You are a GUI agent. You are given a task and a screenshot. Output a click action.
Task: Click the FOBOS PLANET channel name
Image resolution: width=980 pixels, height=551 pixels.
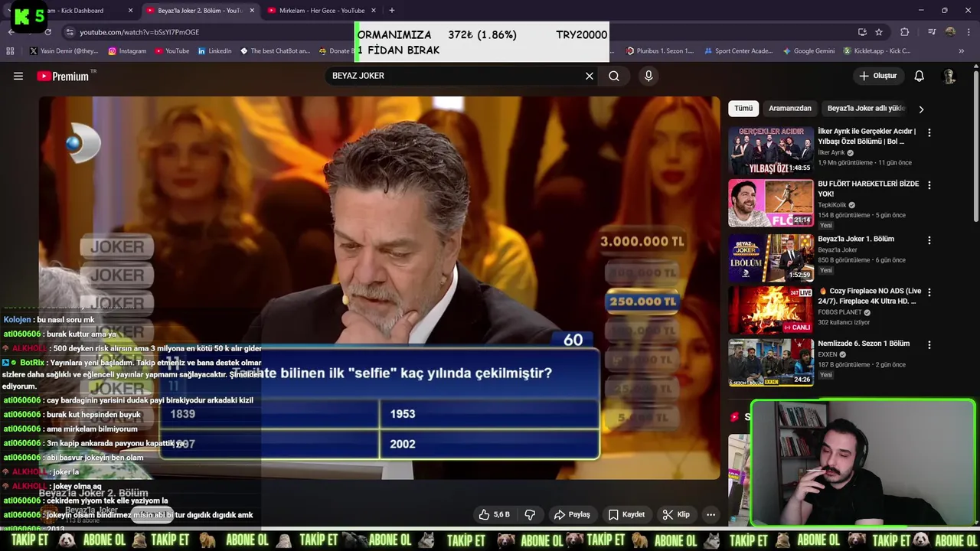coord(840,312)
